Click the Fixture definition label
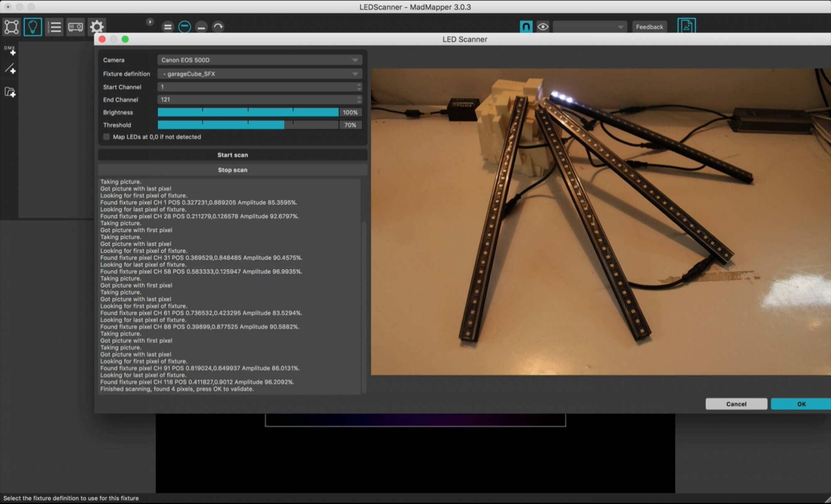This screenshot has width=831, height=504. click(x=127, y=74)
